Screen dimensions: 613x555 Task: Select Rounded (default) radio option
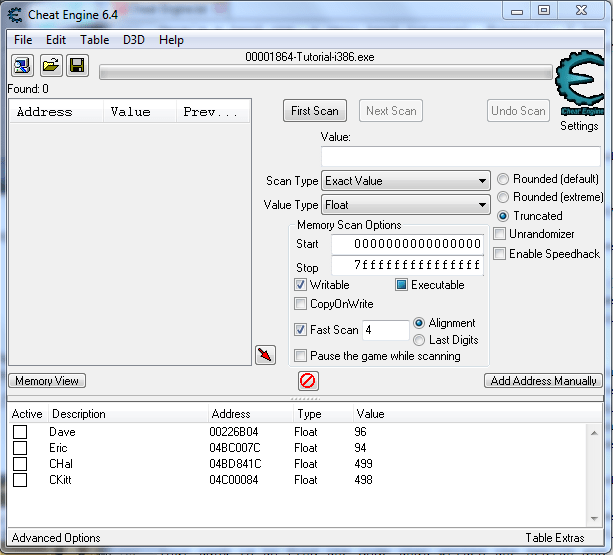point(503,179)
